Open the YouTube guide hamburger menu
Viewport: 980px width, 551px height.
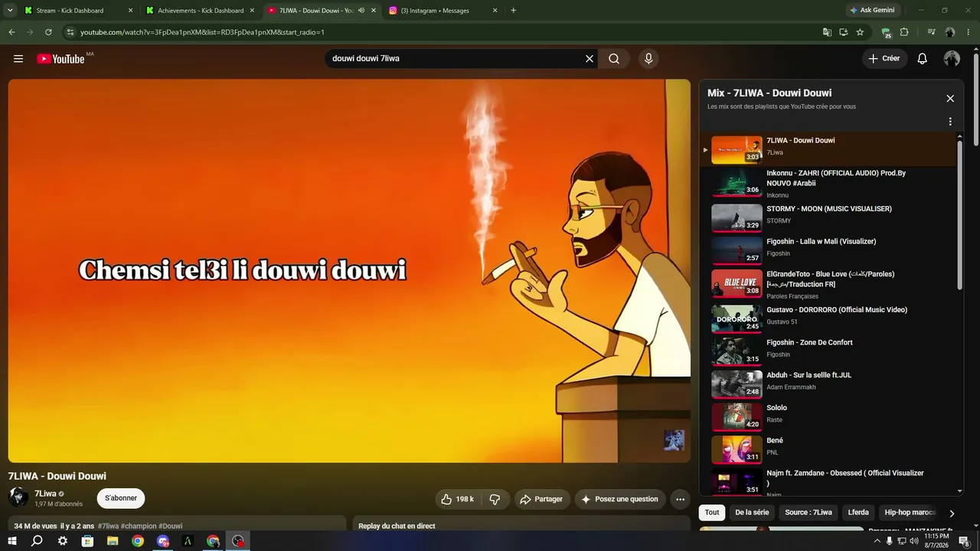click(x=18, y=59)
